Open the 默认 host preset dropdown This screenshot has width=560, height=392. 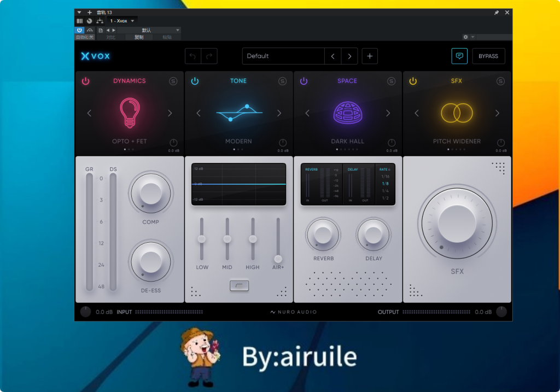149,31
